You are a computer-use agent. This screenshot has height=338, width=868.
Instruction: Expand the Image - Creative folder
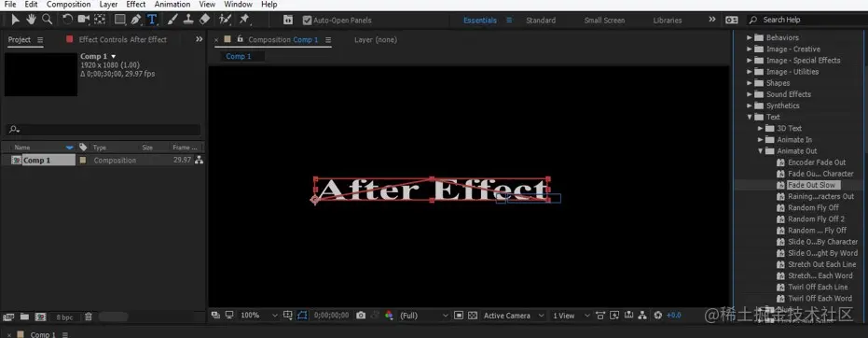(x=750, y=49)
